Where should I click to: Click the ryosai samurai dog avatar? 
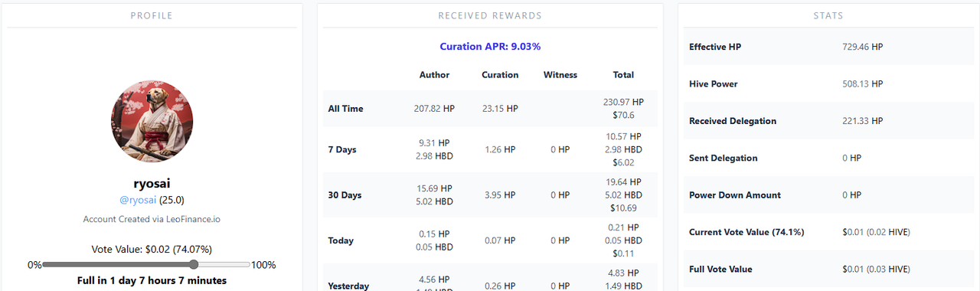[152, 122]
